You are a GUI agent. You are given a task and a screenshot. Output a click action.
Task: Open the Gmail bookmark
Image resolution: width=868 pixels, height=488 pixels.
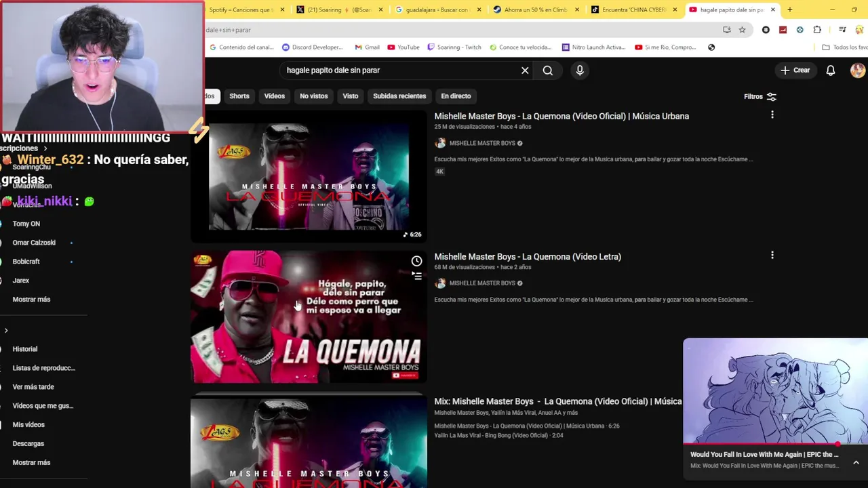(x=366, y=47)
